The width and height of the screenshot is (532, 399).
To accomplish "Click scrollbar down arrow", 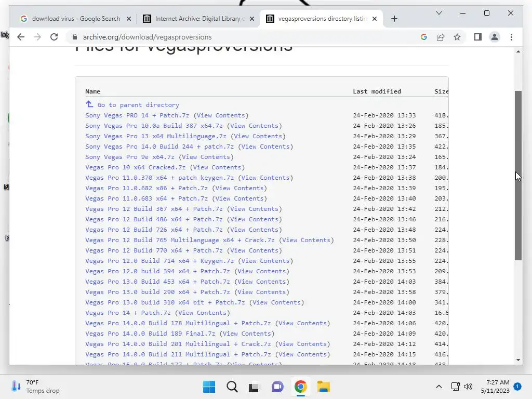I will tap(518, 360).
